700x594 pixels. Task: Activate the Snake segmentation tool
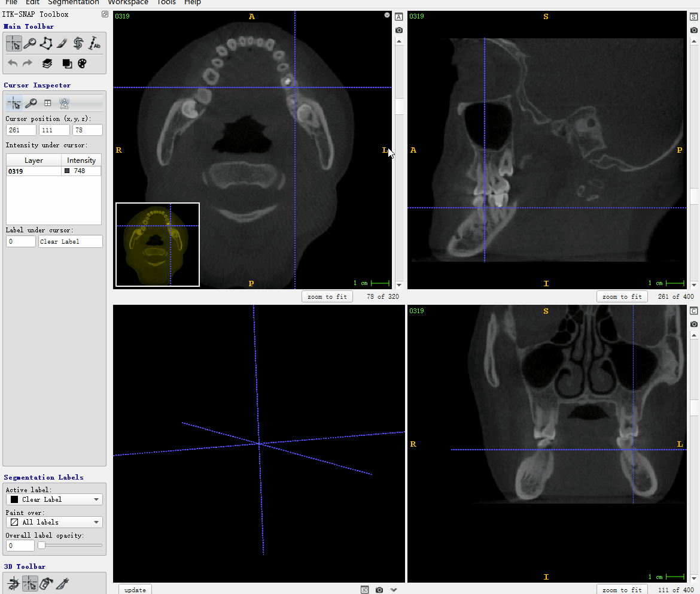tap(78, 44)
